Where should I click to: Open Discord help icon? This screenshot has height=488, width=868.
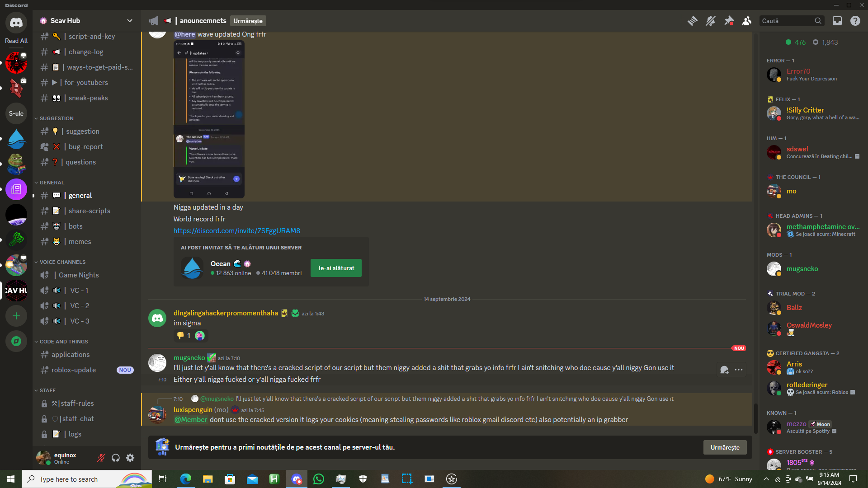tap(855, 21)
